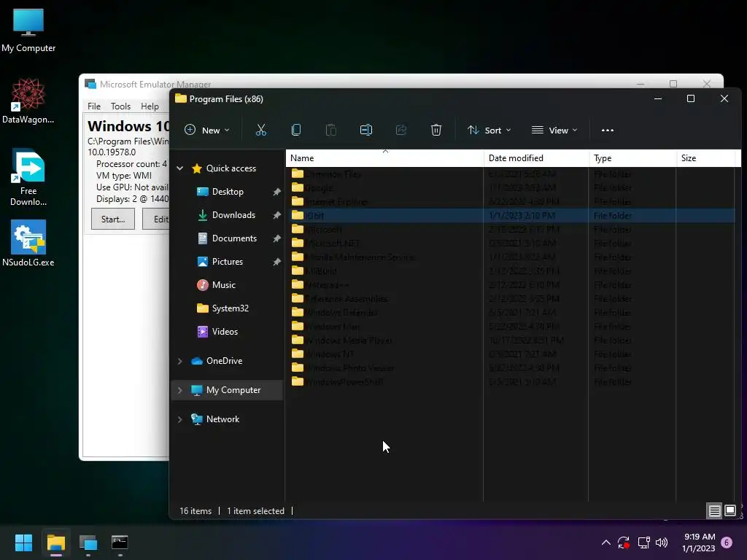The height and width of the screenshot is (560, 747).
Task: Click Emulator Manager taskbar icon
Action: click(x=88, y=542)
